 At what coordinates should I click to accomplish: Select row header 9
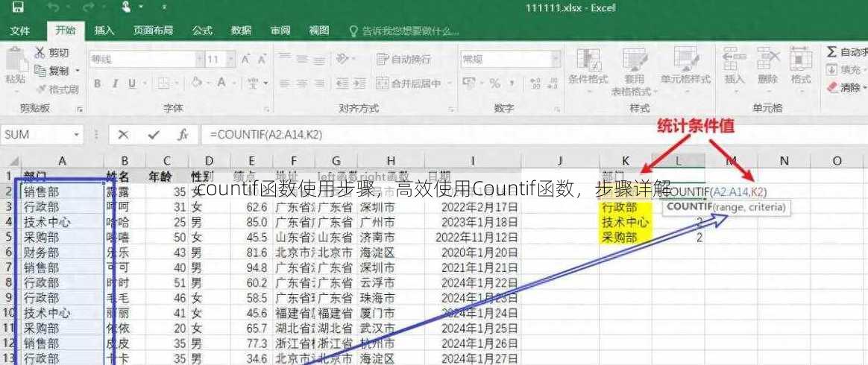pyautogui.click(x=9, y=298)
